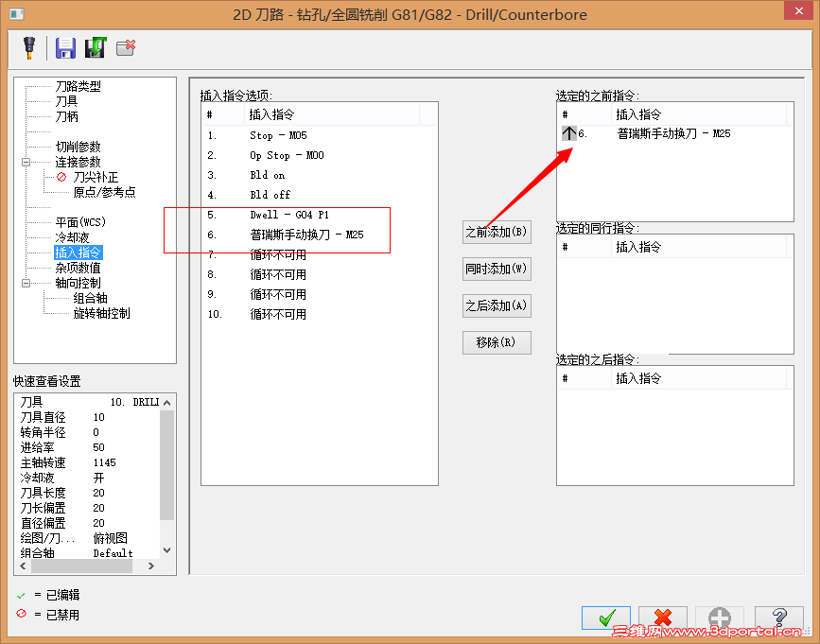Screen dimensions: 820x644
Task: Click the 移除(R) button
Action: tap(497, 342)
